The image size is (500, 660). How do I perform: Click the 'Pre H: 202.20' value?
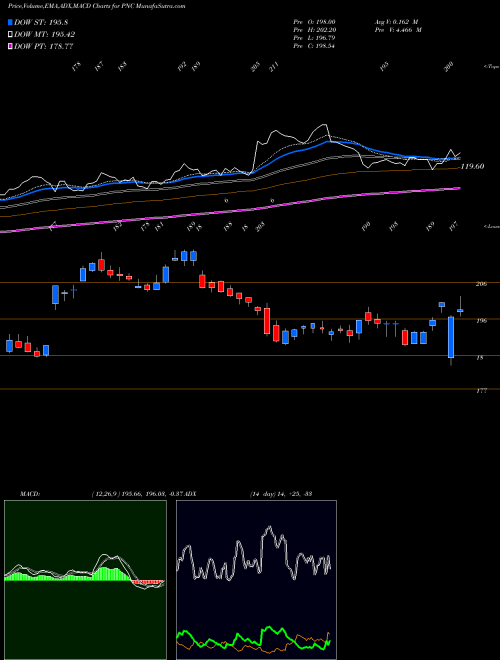point(314,30)
